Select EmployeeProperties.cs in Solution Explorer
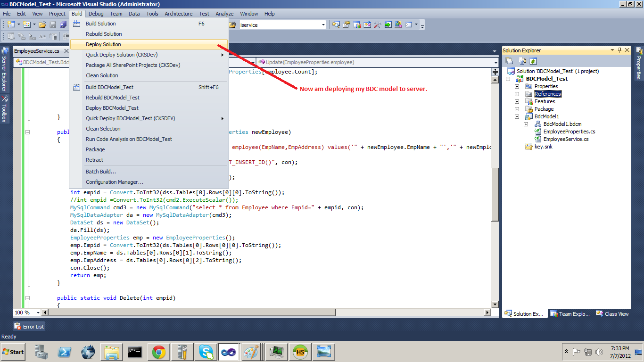This screenshot has height=362, width=644. click(x=569, y=132)
